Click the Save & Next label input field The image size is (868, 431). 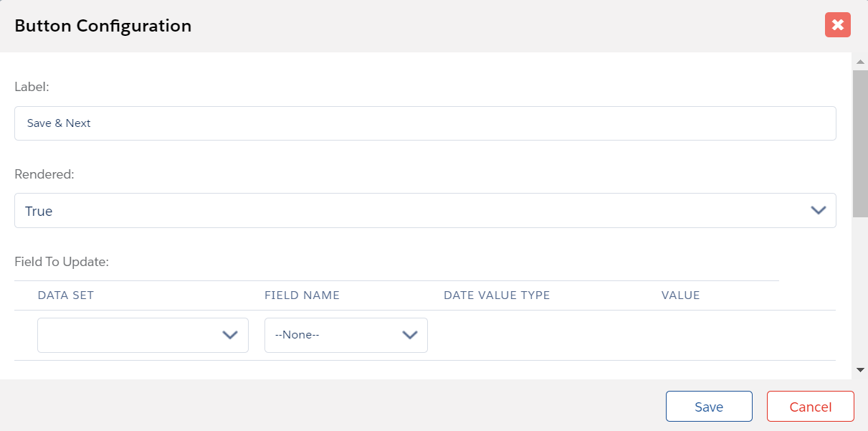coord(424,123)
